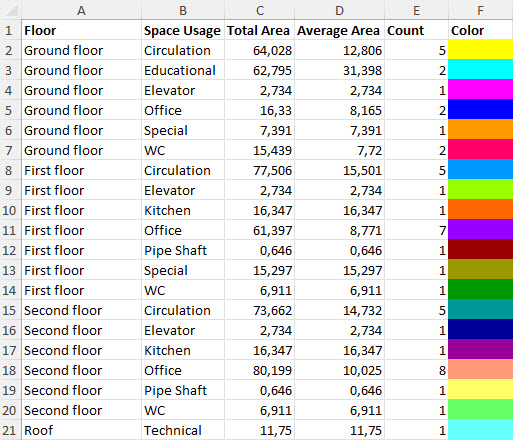Click the 'Average Area' header cell
Image resolution: width=513 pixels, height=440 pixels.
[x=339, y=30]
